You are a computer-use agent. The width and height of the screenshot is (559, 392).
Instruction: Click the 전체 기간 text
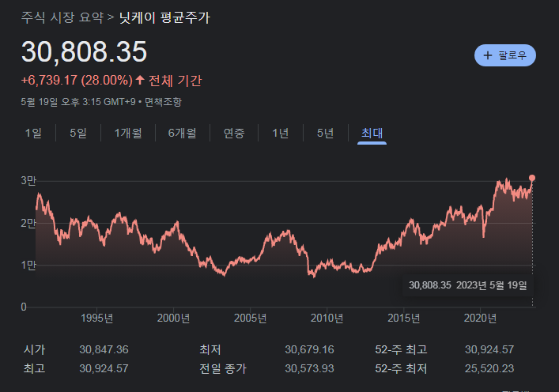(x=175, y=80)
